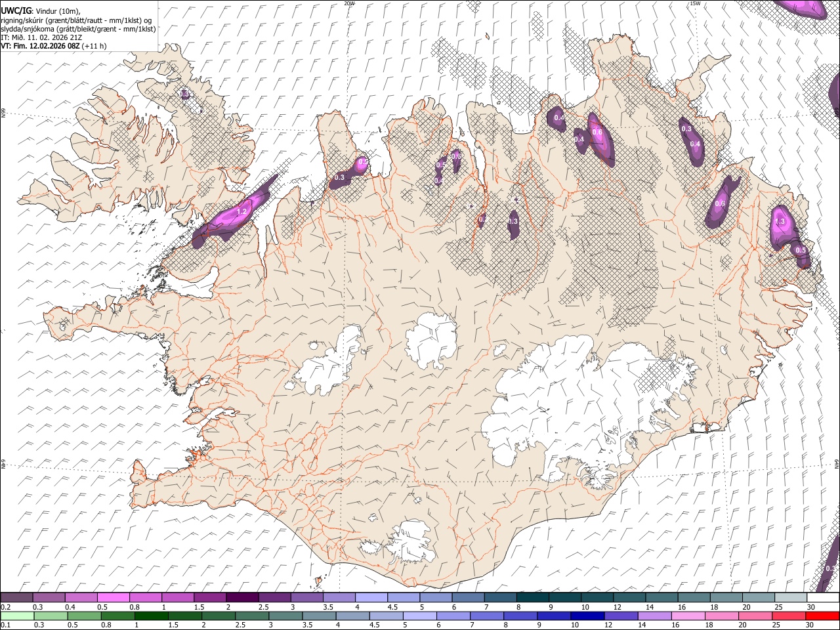Pick the snow scale swatch between 0.2 and 0.3

(x=17, y=598)
